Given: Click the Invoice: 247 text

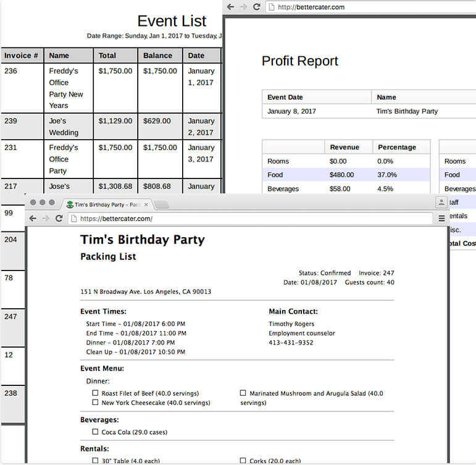Looking at the screenshot, I should (377, 273).
